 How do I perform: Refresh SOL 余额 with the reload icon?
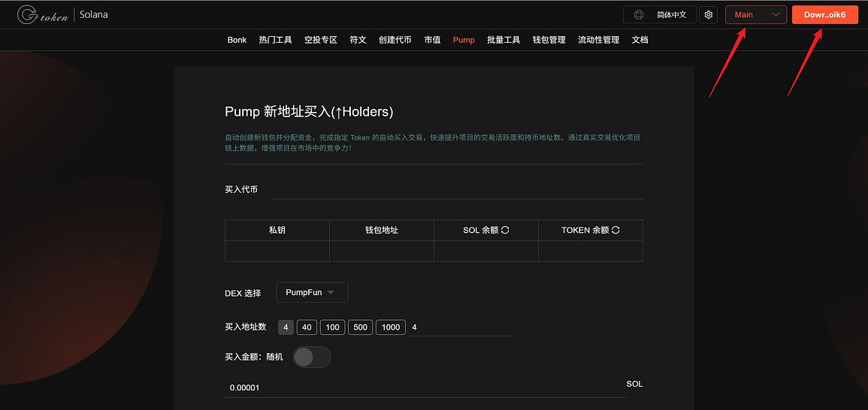(x=505, y=231)
